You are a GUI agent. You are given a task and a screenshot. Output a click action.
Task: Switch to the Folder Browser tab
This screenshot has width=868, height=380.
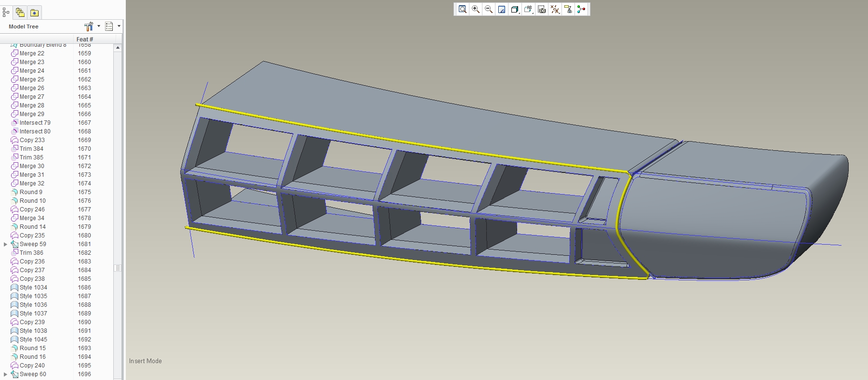(20, 13)
